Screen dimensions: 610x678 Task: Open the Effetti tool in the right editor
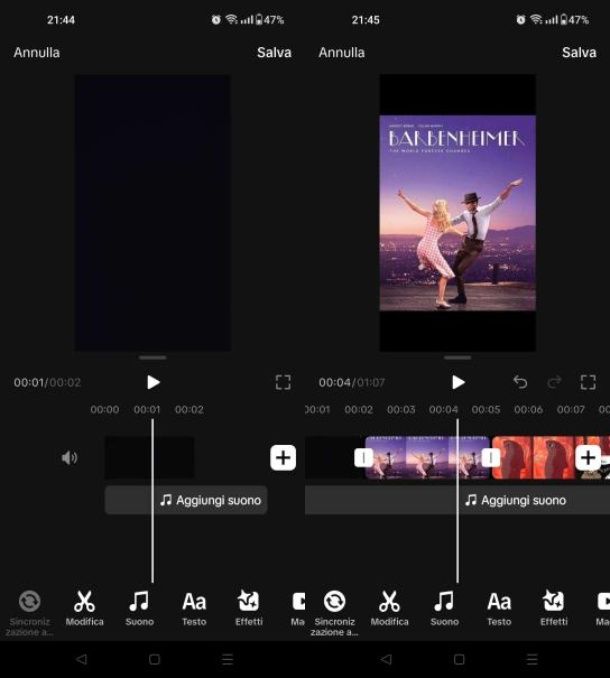[x=554, y=608]
